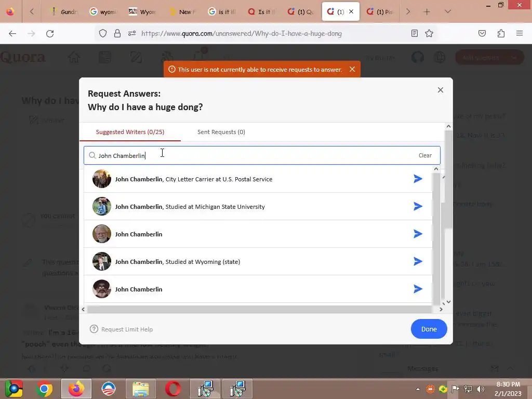Open a new tab with the plus button

point(427,12)
